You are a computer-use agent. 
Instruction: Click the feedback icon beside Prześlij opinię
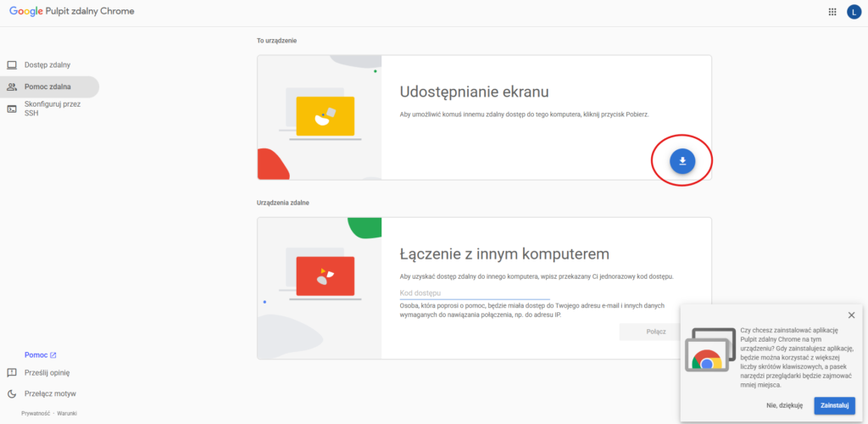(x=12, y=372)
